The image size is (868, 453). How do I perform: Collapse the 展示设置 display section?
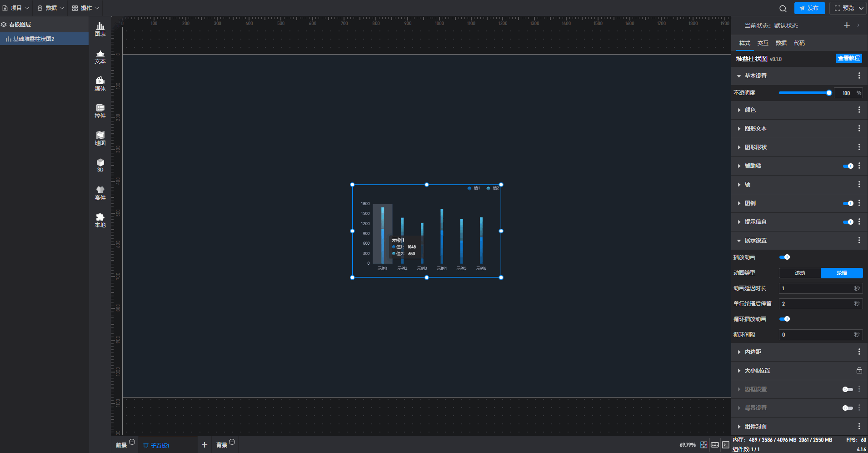coord(755,241)
